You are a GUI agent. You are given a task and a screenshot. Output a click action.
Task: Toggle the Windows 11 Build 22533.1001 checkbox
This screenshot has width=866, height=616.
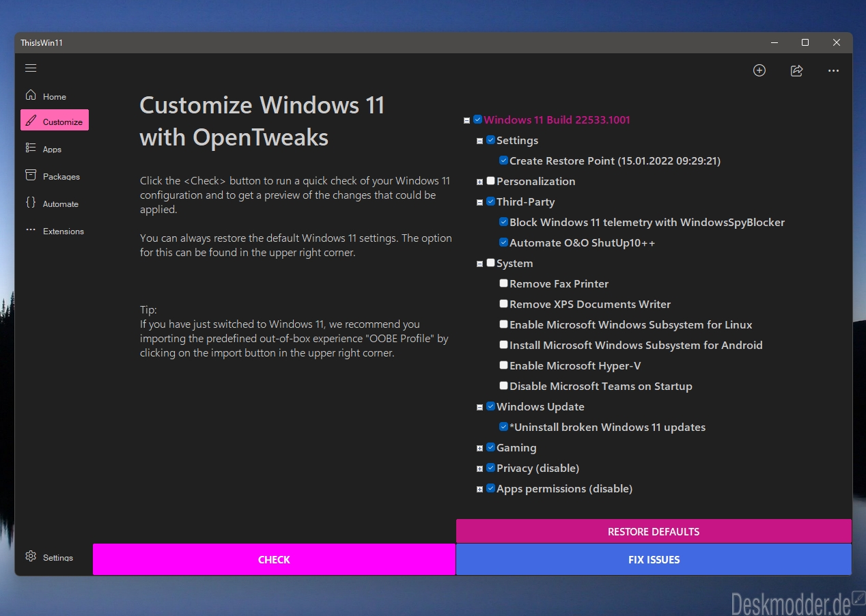(477, 120)
